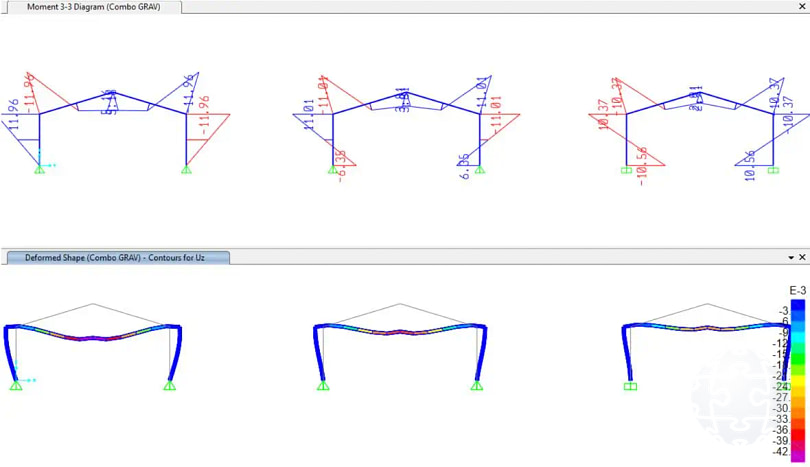This screenshot has height=467, width=810.
Task: Click the left pinned support of first moment frame
Action: tap(39, 171)
